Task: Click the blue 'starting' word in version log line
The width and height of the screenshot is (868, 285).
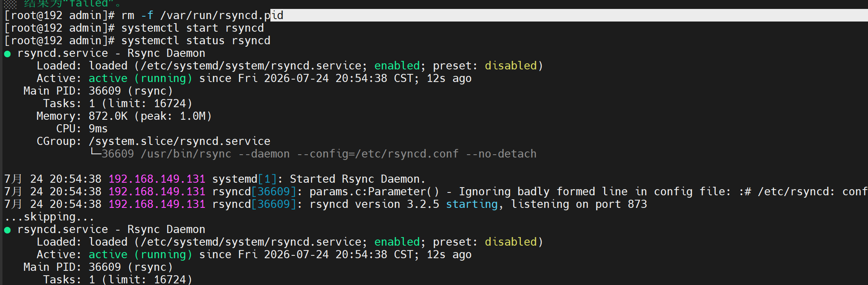Action: pyautogui.click(x=472, y=204)
